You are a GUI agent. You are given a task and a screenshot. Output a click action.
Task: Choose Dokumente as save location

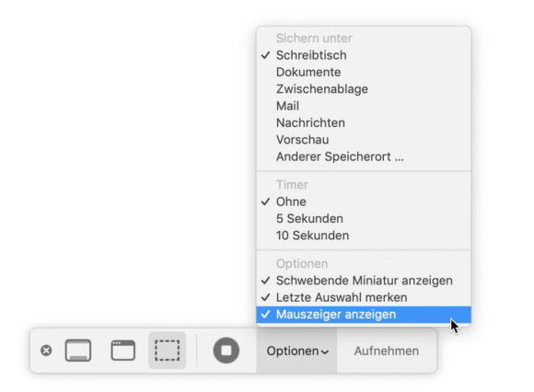click(x=364, y=72)
